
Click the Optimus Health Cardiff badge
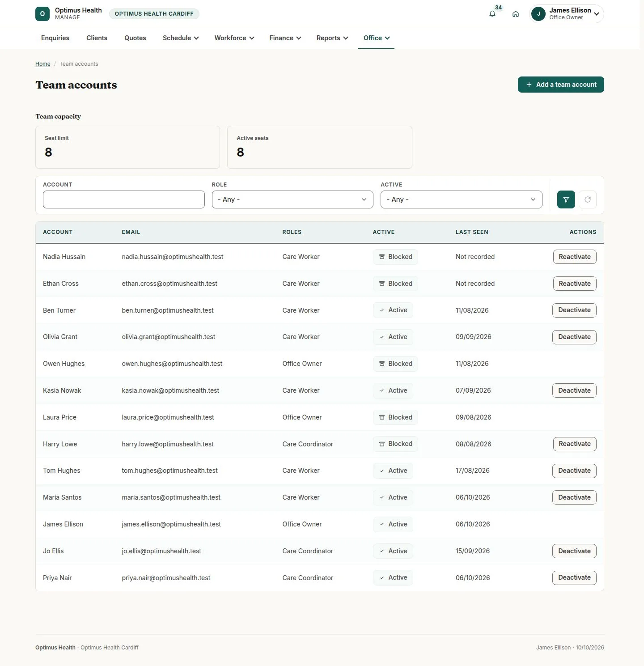pos(154,14)
